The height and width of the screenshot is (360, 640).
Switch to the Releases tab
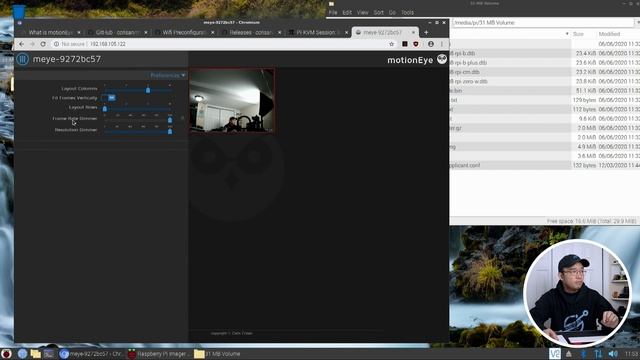click(252, 32)
